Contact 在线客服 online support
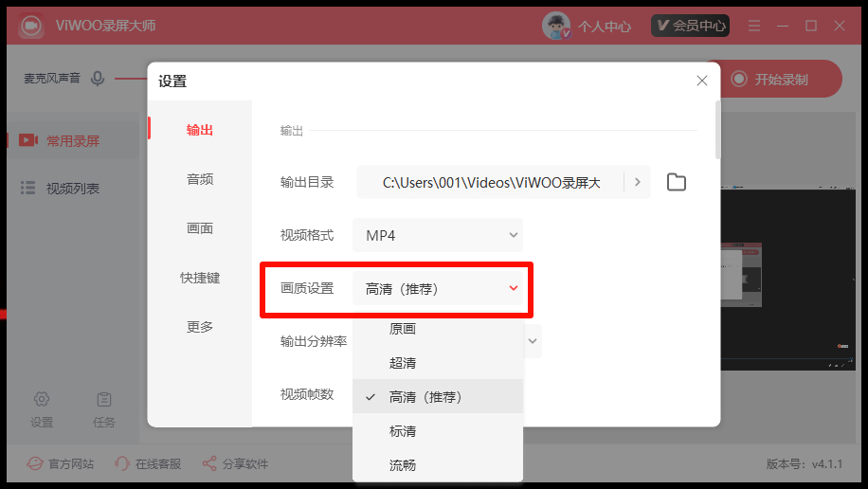This screenshot has height=489, width=868. 148,463
